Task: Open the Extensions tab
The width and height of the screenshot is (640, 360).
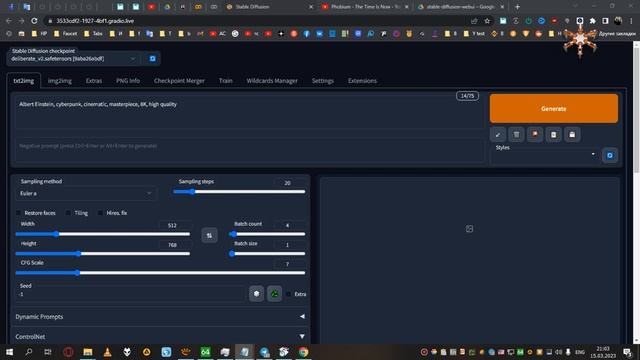Action: coord(362,81)
